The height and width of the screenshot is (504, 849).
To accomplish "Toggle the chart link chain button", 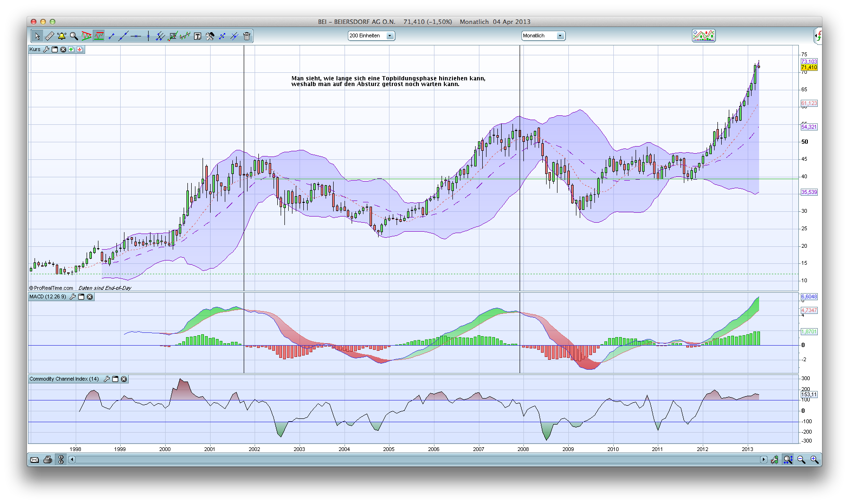I will pyautogui.click(x=61, y=460).
